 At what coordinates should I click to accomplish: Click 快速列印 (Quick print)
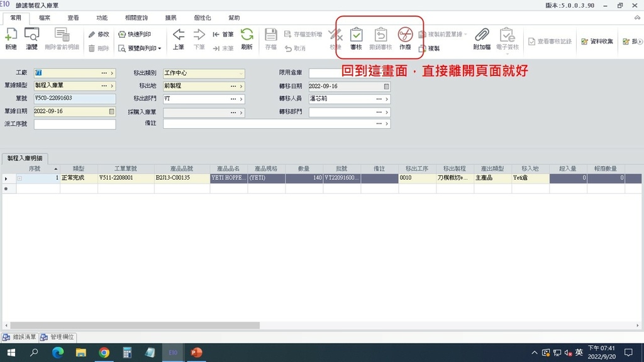click(135, 35)
